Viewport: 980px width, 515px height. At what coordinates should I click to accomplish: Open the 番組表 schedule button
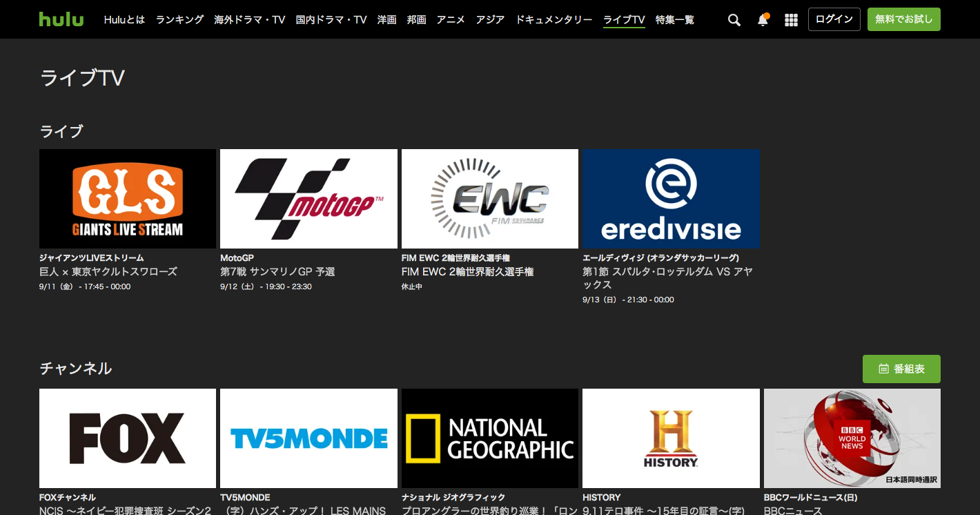901,369
